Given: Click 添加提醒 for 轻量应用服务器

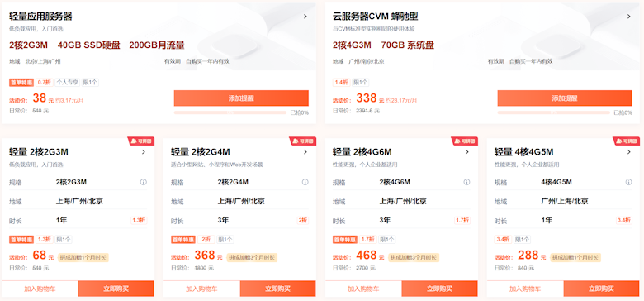Looking at the screenshot, I should [x=241, y=98].
